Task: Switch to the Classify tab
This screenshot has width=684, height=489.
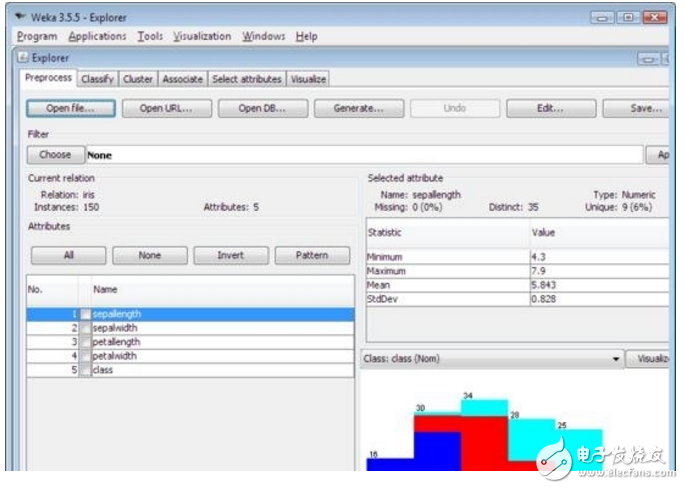Action: [x=97, y=79]
